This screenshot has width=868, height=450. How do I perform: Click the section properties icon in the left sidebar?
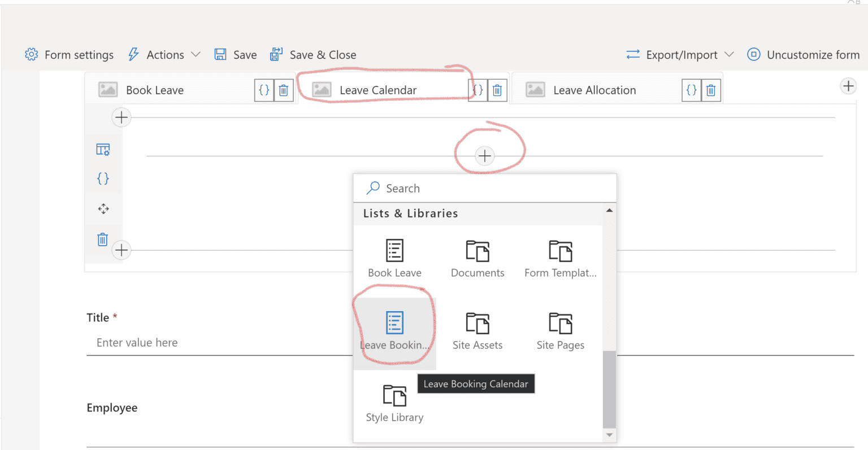[x=102, y=149]
